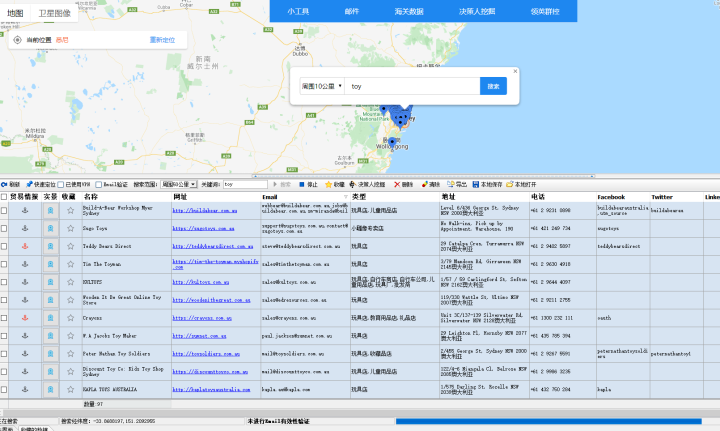
Task: Click the 本地打开 folder icon
Action: [509, 185]
